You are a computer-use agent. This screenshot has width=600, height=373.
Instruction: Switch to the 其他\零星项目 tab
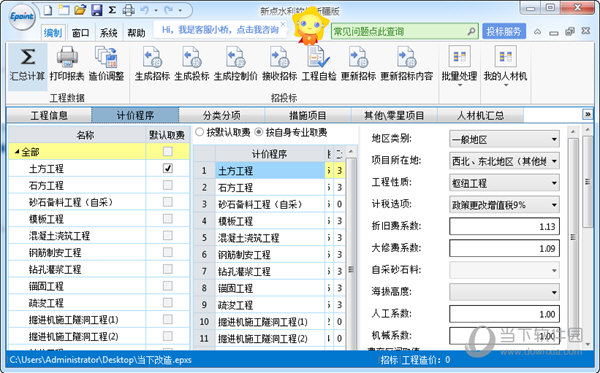tap(394, 115)
